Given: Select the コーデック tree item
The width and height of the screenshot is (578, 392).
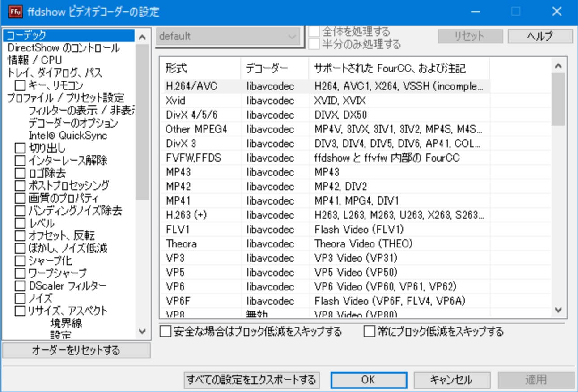Looking at the screenshot, I should tap(68, 35).
